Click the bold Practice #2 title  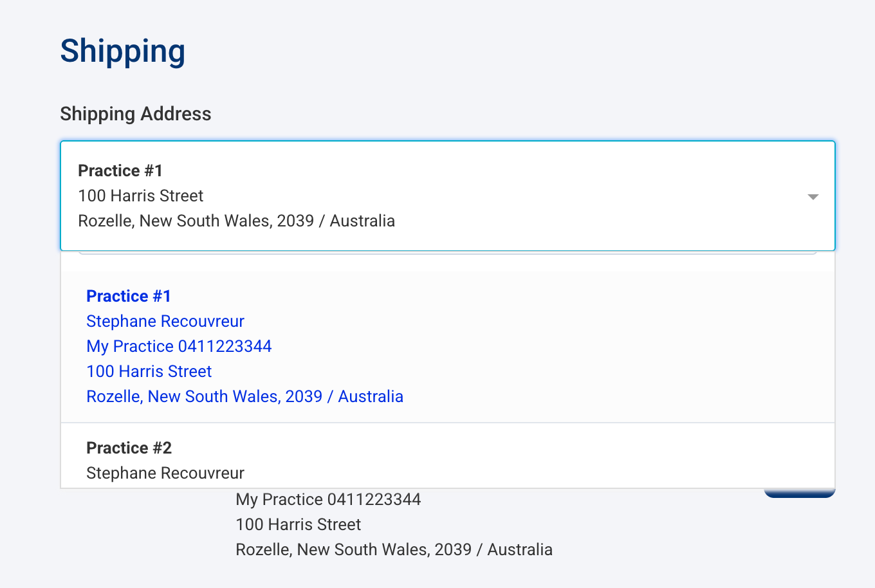[129, 448]
